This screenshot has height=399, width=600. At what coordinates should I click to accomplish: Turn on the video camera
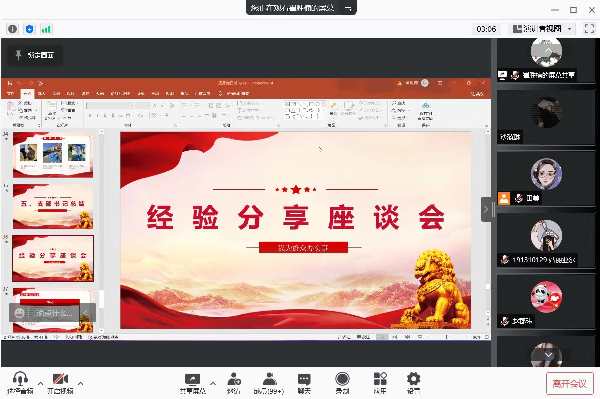click(x=60, y=383)
